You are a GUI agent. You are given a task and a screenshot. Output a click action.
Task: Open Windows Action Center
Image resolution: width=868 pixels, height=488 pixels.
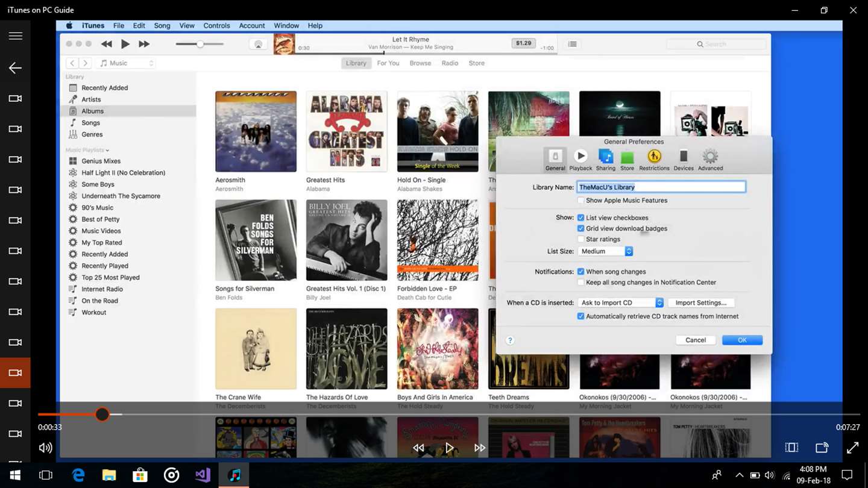[847, 475]
